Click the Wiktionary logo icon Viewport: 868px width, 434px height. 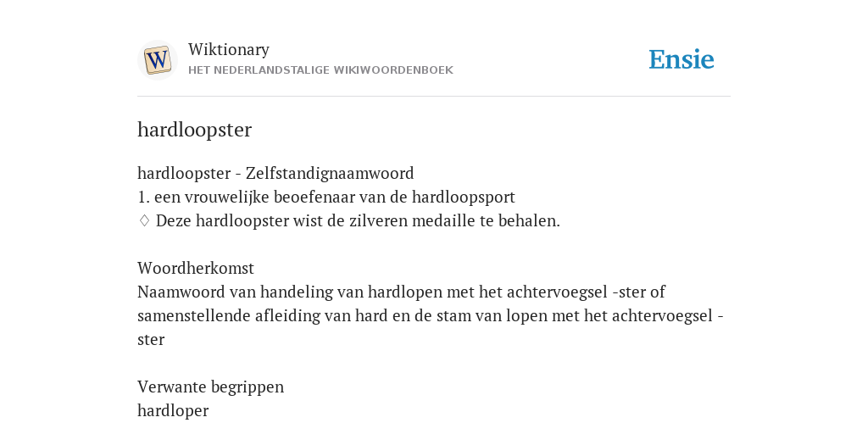pyautogui.click(x=157, y=60)
